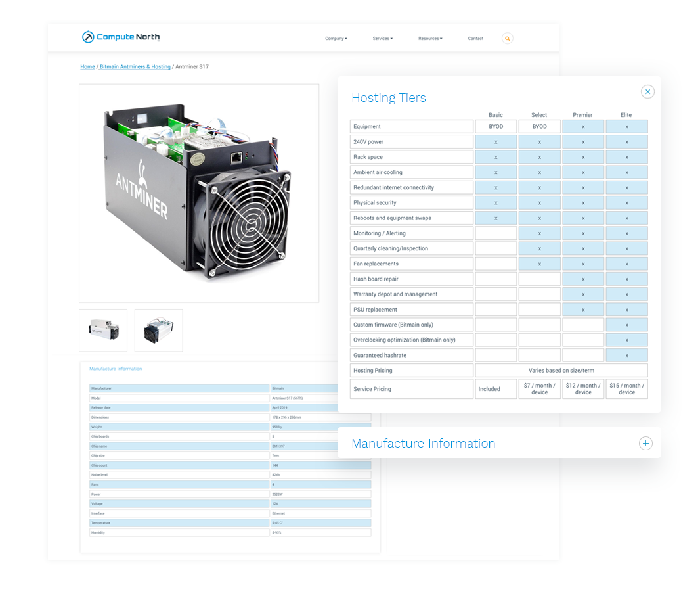Open Bitmain Antminers & Hosting breadcrumb

coord(135,66)
